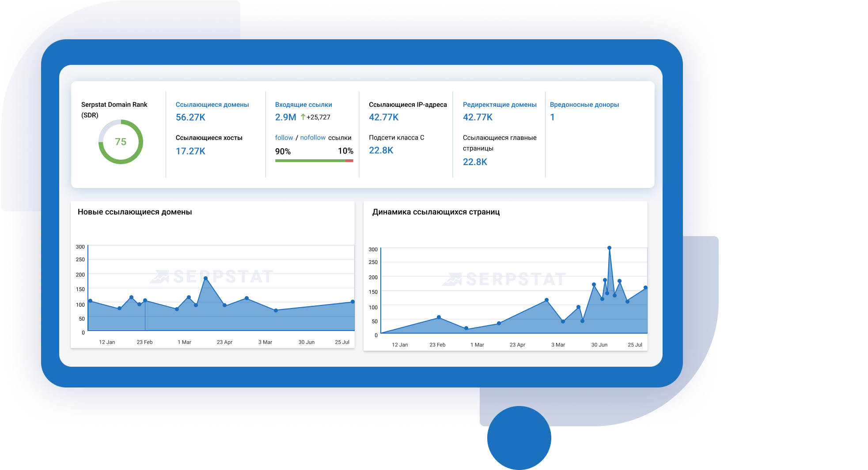Open the Ссылающиеся домены report

pos(212,104)
